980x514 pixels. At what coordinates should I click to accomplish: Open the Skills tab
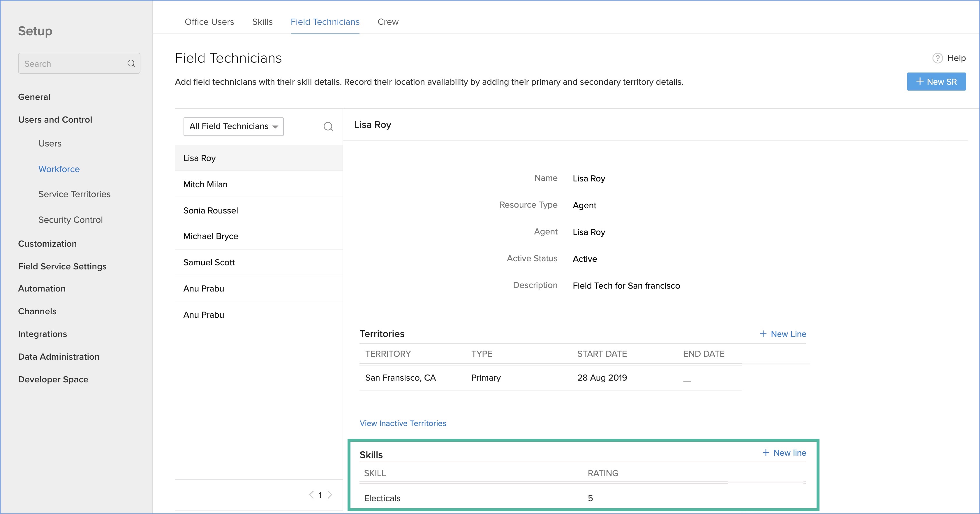coord(262,22)
